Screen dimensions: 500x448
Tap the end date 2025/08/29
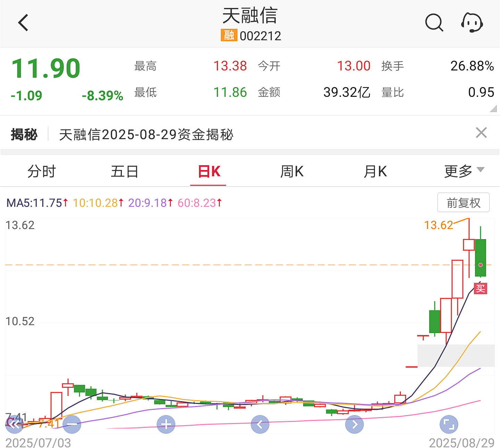(462, 443)
